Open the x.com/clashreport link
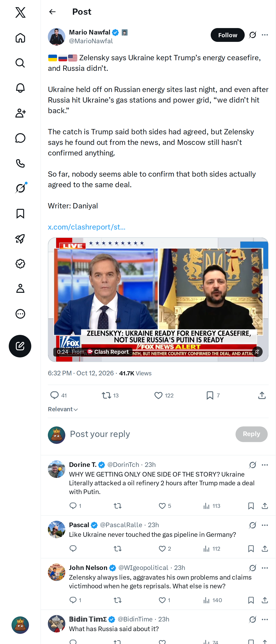Viewport: 276px width, 644px height. [x=86, y=227]
